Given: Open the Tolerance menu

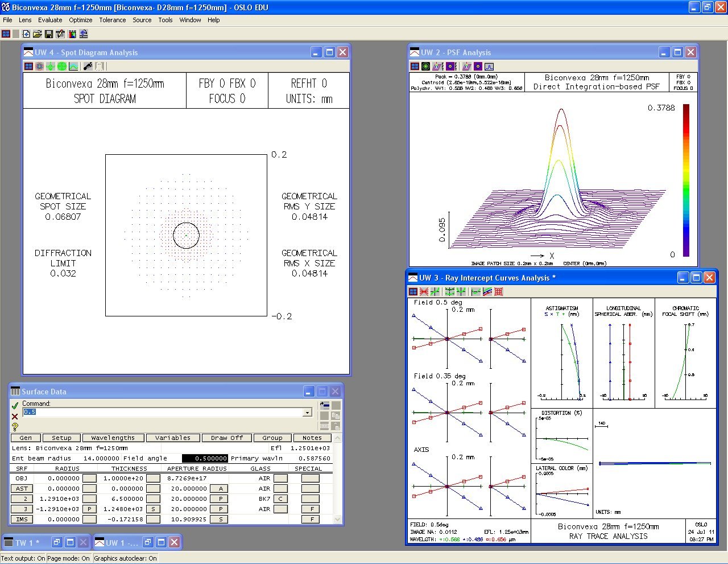Looking at the screenshot, I should click(x=113, y=20).
